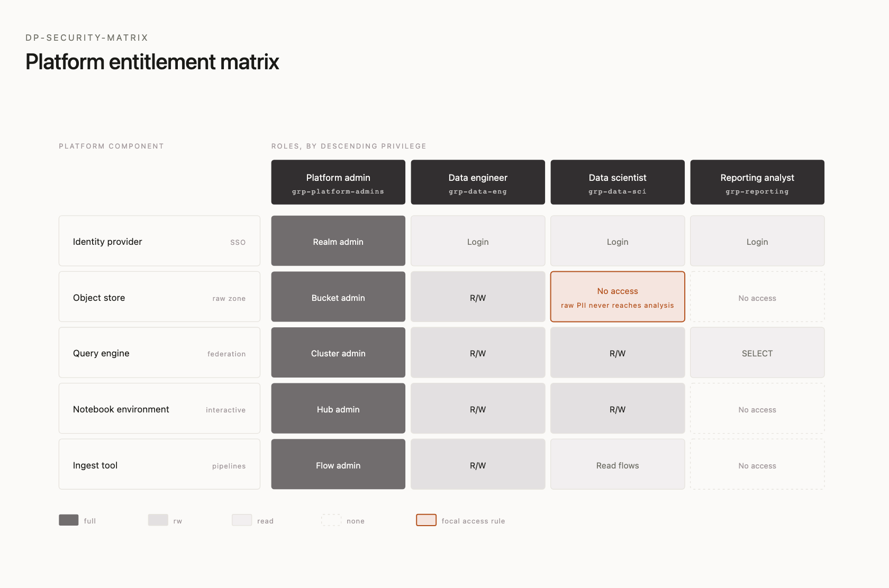Click the Hub admin cell

(x=338, y=408)
